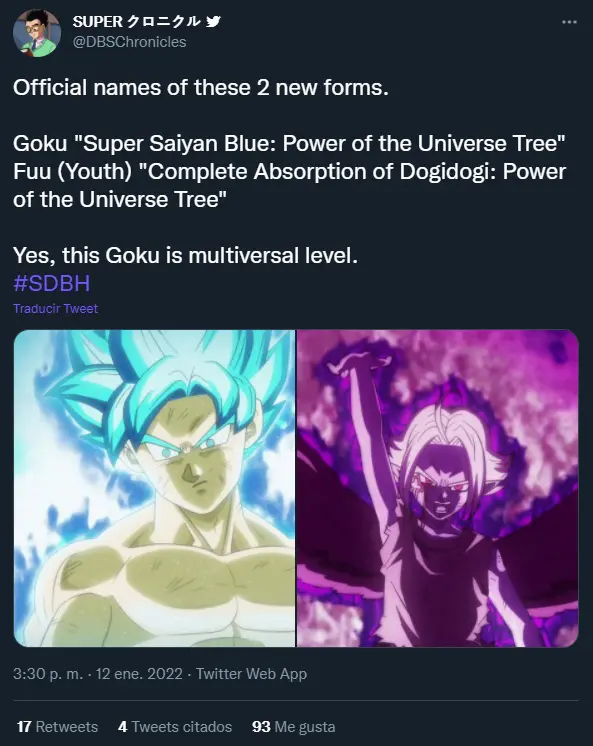Click the Fuu (Youth) Dogidogi form text
The height and width of the screenshot is (746, 593).
click(x=289, y=185)
